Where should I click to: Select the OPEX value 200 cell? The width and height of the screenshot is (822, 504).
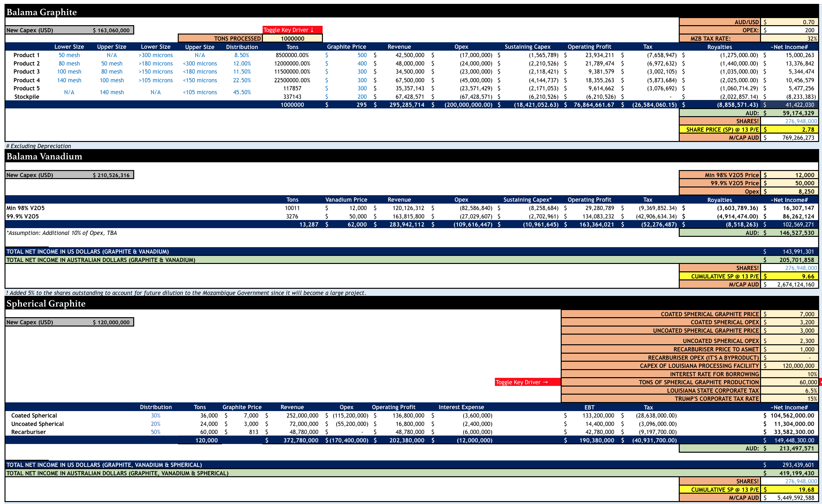[x=789, y=30]
